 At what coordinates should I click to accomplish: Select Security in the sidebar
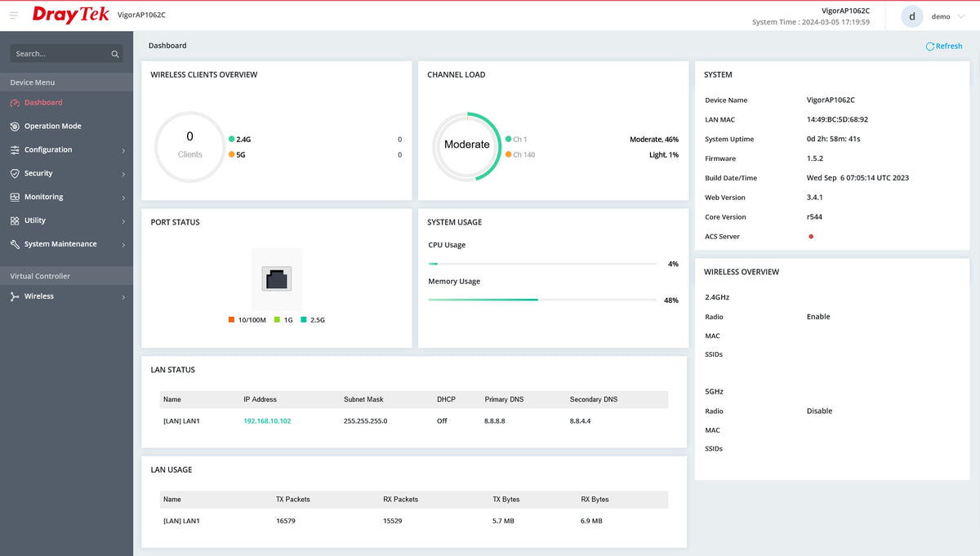coord(38,174)
